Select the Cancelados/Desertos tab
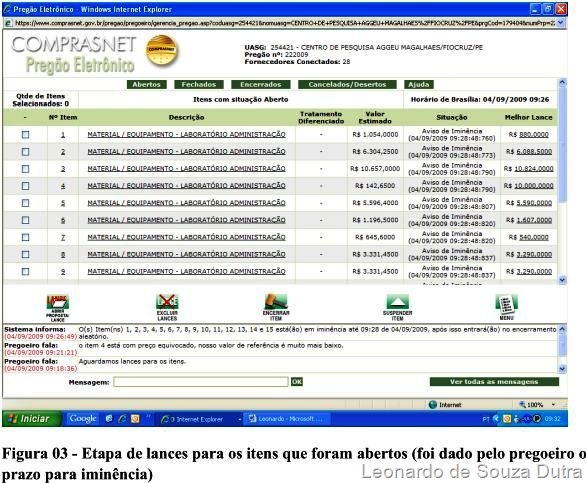 click(347, 84)
